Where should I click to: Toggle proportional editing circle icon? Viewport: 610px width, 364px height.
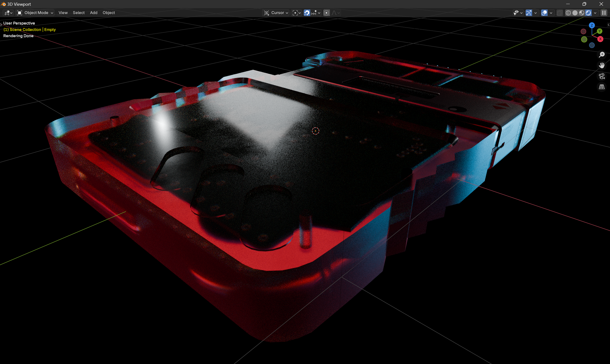tap(326, 13)
